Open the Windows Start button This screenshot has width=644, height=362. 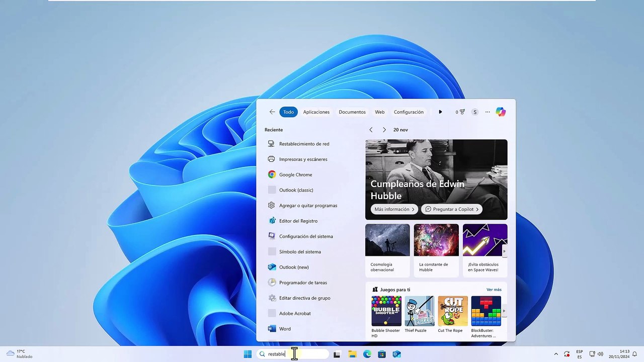(x=248, y=354)
